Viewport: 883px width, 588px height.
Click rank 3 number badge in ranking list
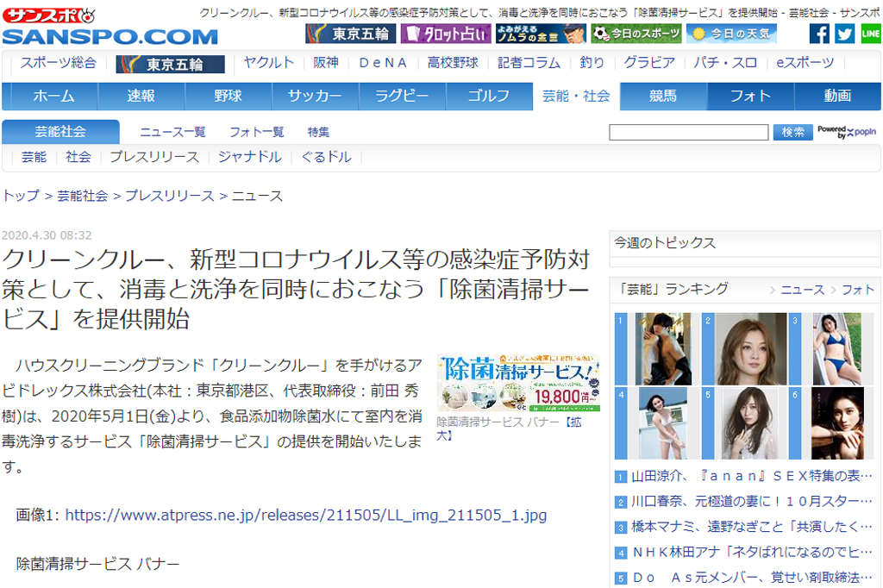[x=620, y=528]
